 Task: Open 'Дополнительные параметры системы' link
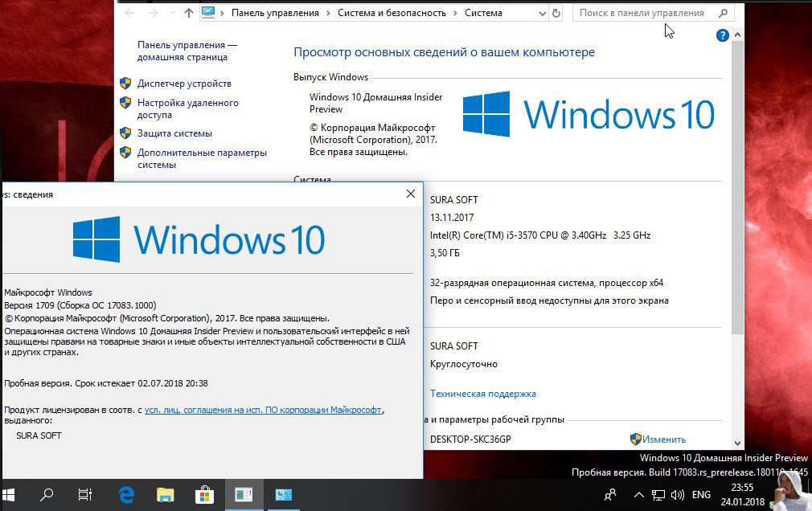pos(202,158)
